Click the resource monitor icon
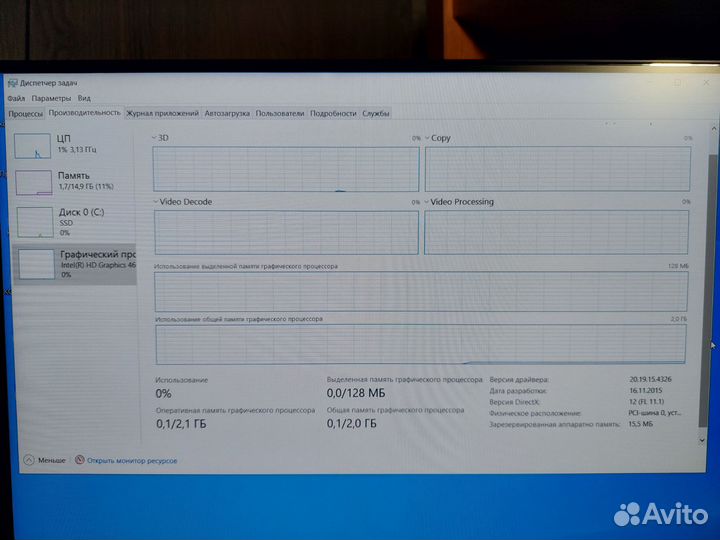Viewport: 720px width, 540px height. 79,460
